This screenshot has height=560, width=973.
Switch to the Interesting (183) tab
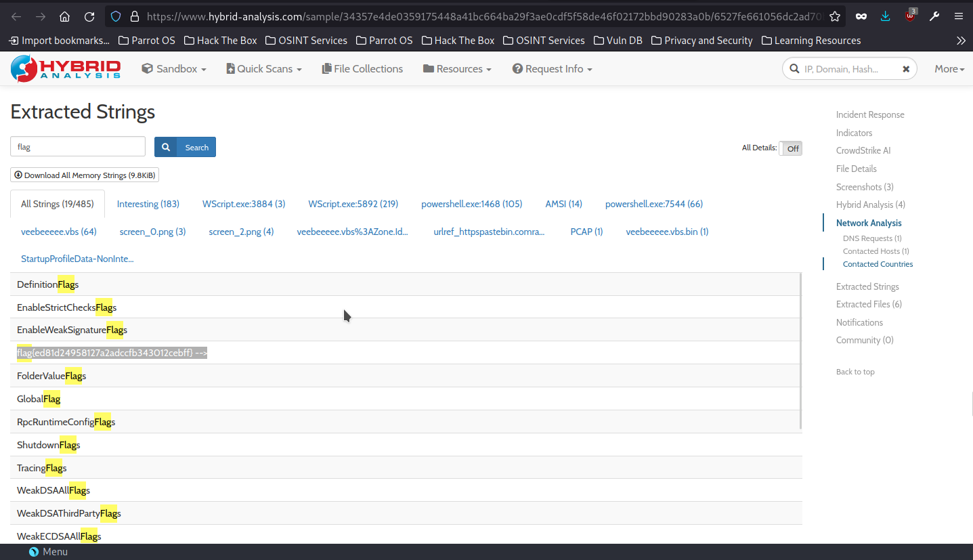pyautogui.click(x=148, y=204)
